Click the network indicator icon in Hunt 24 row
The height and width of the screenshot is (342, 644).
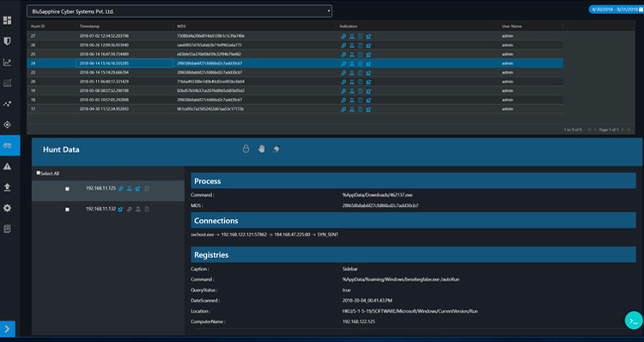tap(368, 64)
